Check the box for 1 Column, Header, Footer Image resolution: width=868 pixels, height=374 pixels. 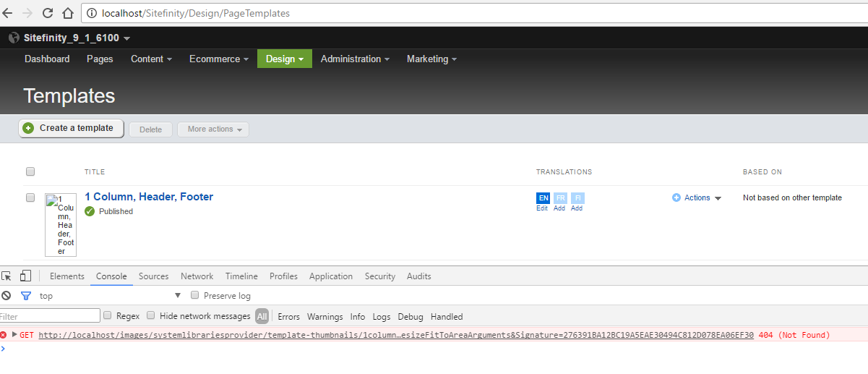30,197
